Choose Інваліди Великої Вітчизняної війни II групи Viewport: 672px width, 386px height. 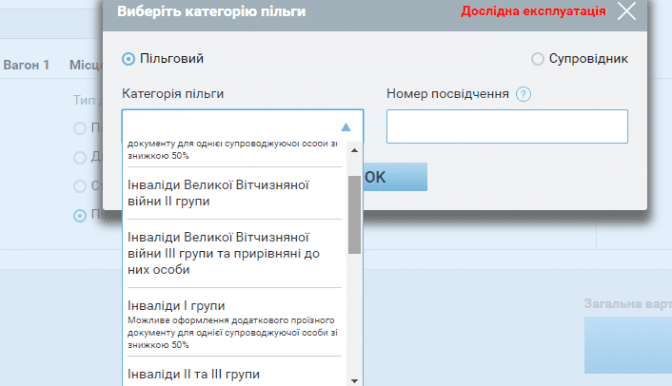click(234, 193)
